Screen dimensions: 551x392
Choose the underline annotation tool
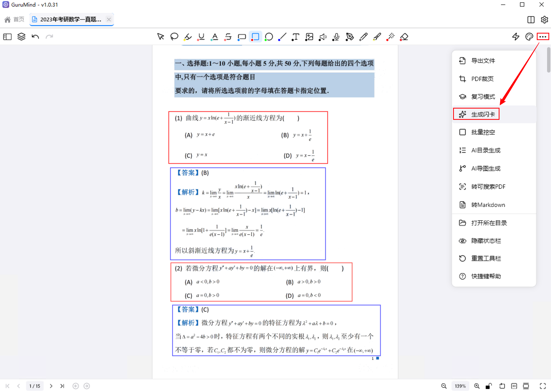pyautogui.click(x=201, y=37)
